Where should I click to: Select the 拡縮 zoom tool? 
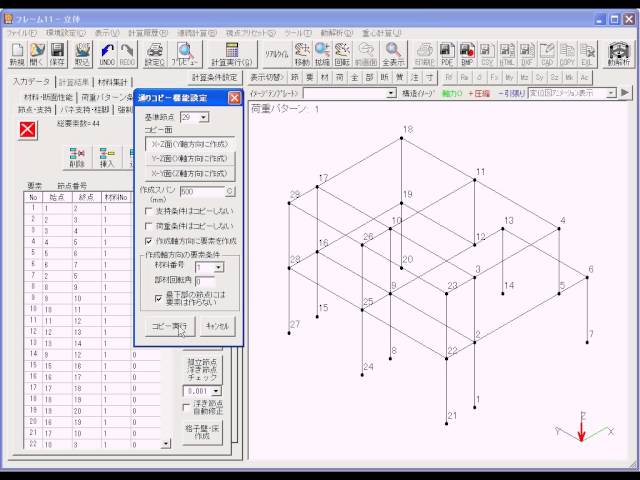[322, 54]
